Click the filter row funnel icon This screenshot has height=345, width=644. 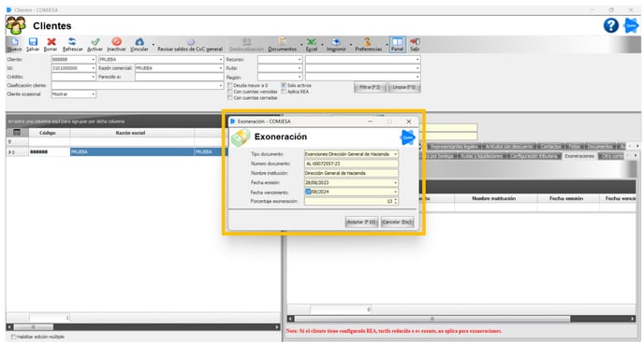coord(10,142)
